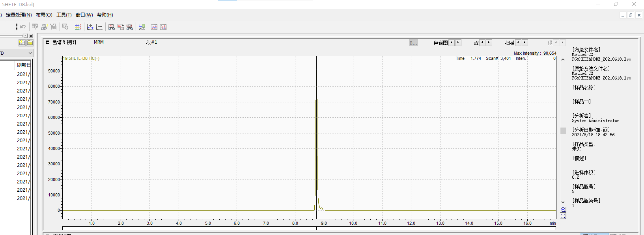
Task: Click the info panel scroll up arrow
Action: 563,59
